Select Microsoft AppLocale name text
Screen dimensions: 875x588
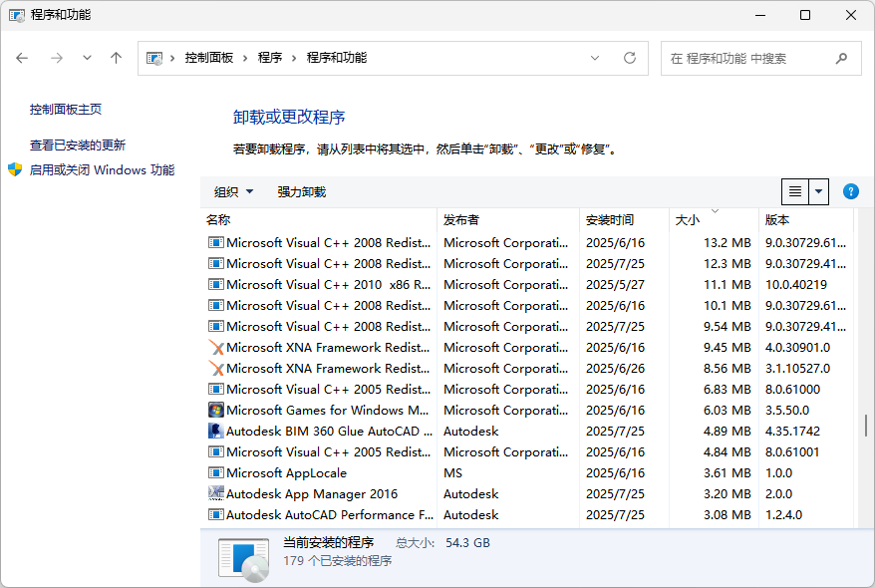click(x=286, y=473)
